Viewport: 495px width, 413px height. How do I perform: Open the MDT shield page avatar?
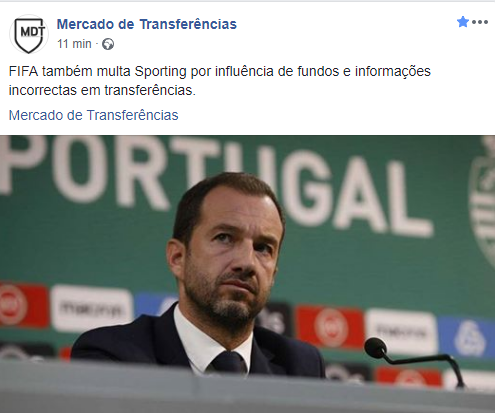(x=29, y=34)
